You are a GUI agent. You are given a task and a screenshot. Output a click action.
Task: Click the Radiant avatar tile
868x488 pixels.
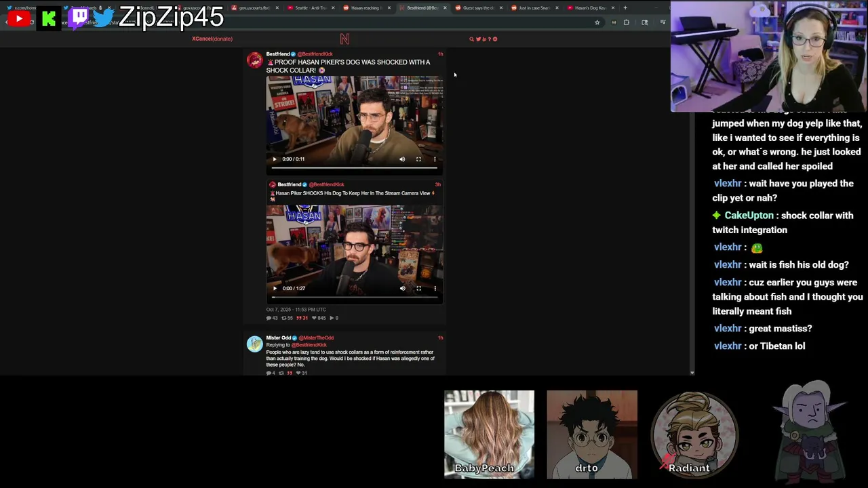point(694,434)
